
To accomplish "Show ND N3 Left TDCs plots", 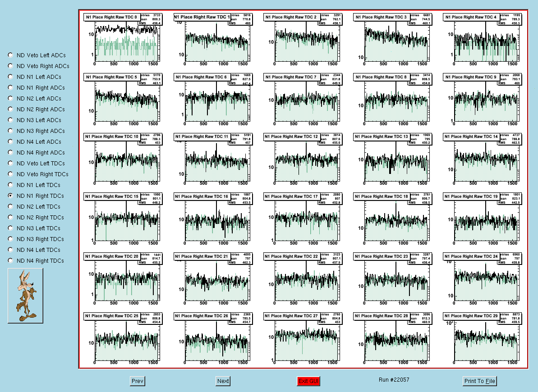I will (11, 228).
